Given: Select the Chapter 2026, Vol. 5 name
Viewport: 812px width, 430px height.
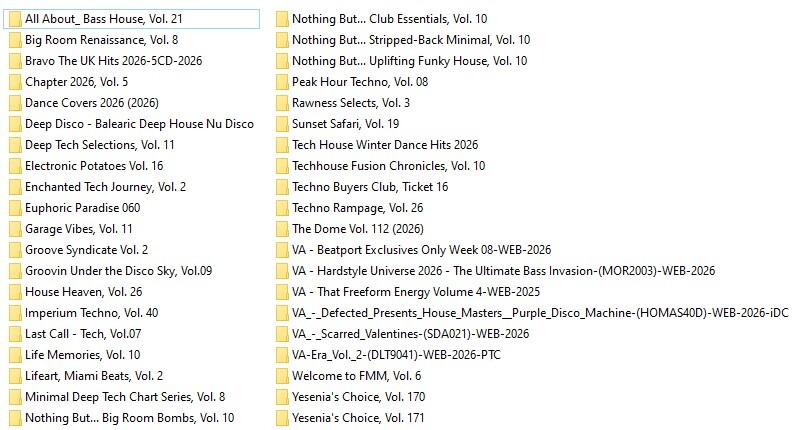Looking at the screenshot, I should (x=76, y=82).
